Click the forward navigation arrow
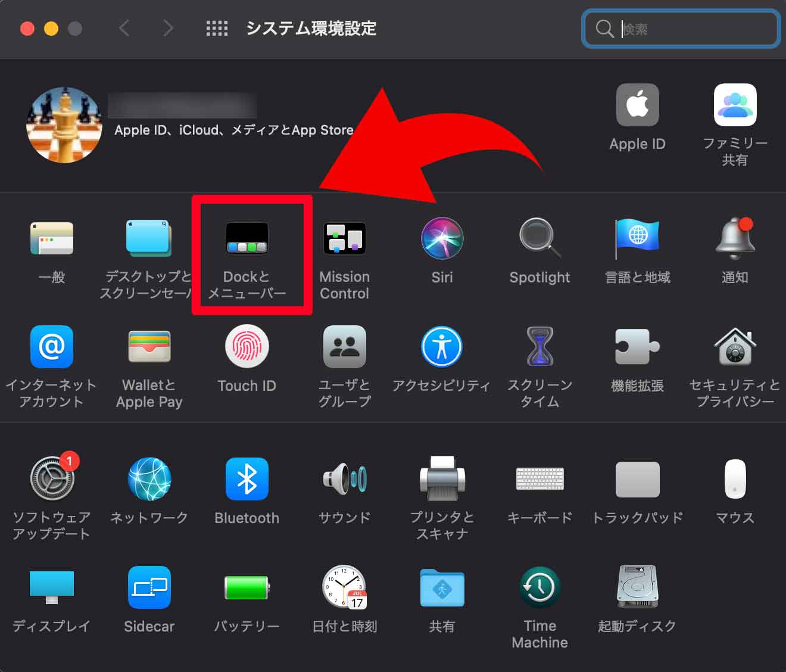 click(x=169, y=28)
